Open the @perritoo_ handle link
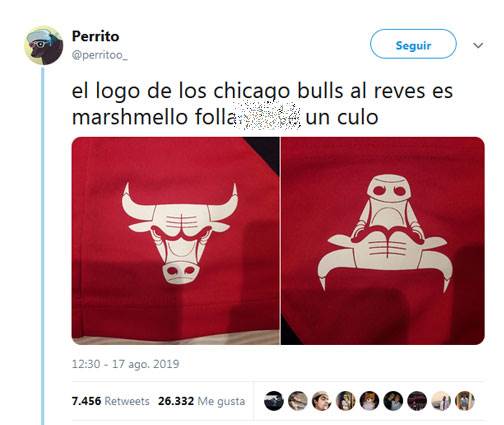The height and width of the screenshot is (425, 504). click(x=100, y=55)
